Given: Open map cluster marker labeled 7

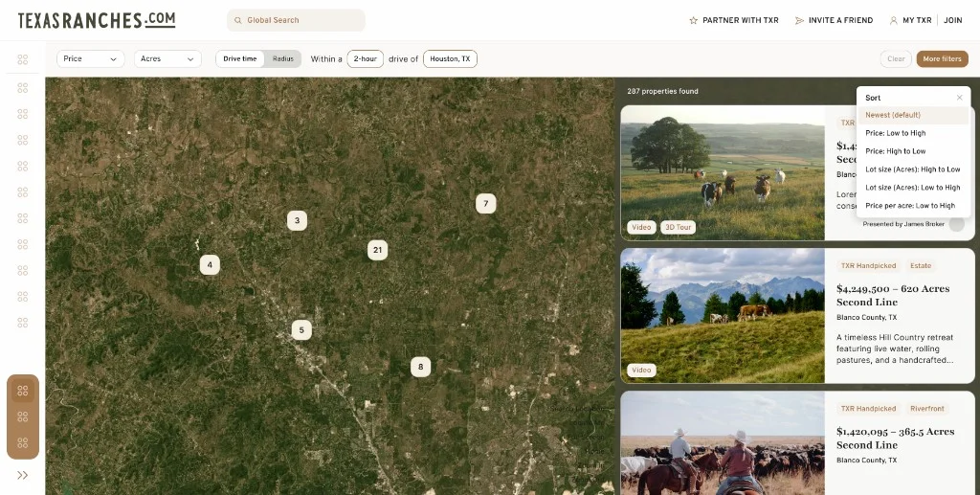Looking at the screenshot, I should pyautogui.click(x=485, y=203).
